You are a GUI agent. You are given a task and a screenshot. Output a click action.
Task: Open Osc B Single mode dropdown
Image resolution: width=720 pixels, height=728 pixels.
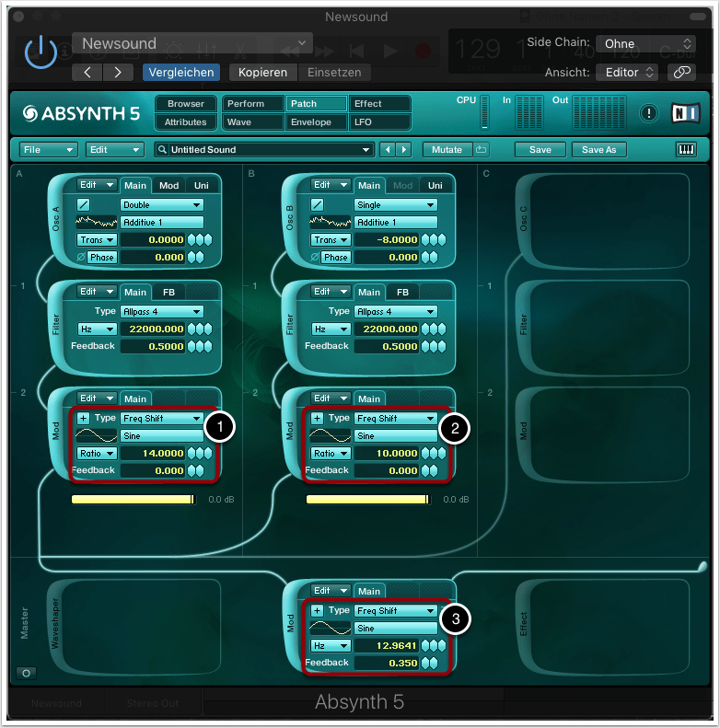tap(395, 204)
